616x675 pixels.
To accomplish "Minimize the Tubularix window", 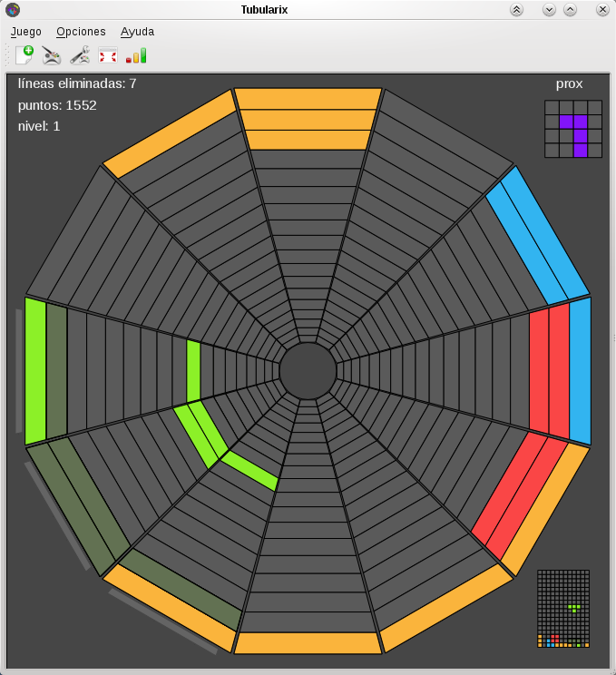I will (549, 9).
